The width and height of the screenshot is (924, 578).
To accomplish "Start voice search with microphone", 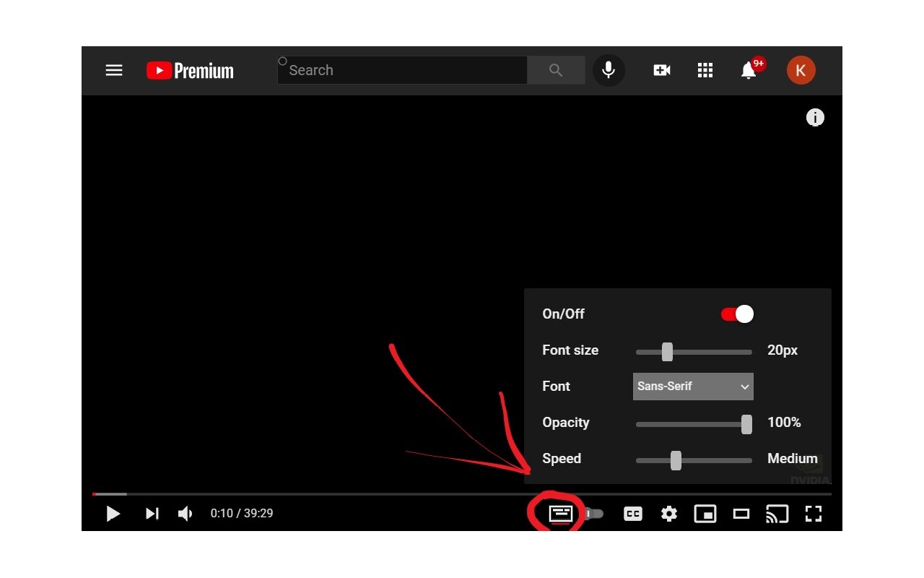I will pos(609,70).
